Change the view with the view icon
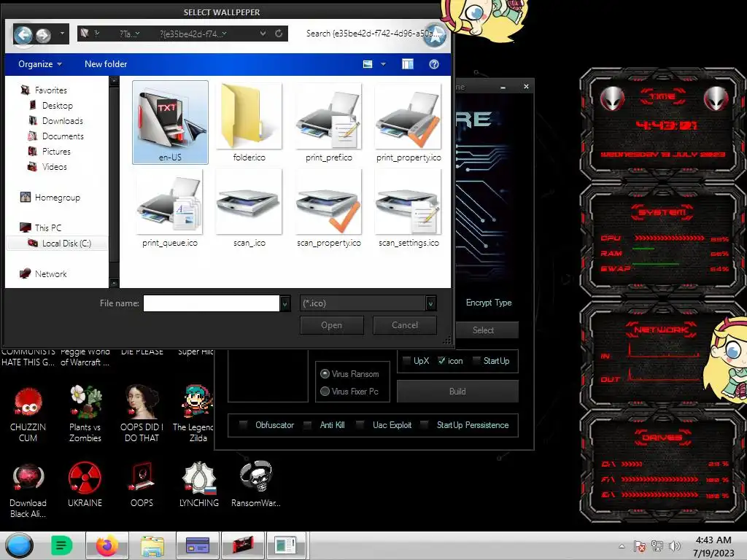The width and height of the screenshot is (747, 560). pos(368,64)
